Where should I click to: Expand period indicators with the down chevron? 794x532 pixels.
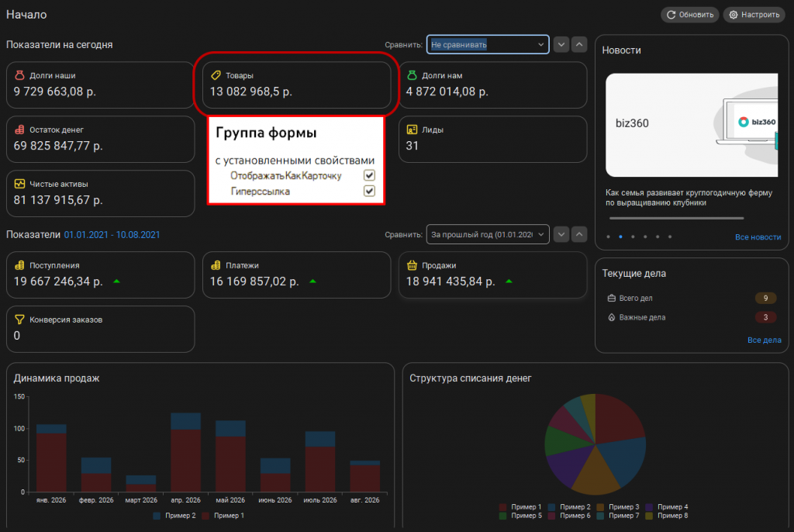(x=561, y=234)
